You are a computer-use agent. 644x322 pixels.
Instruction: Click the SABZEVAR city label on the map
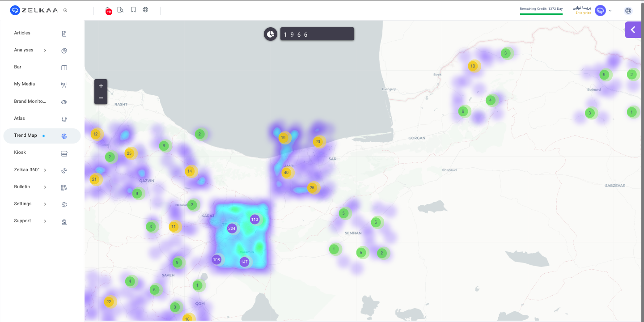pos(615,186)
